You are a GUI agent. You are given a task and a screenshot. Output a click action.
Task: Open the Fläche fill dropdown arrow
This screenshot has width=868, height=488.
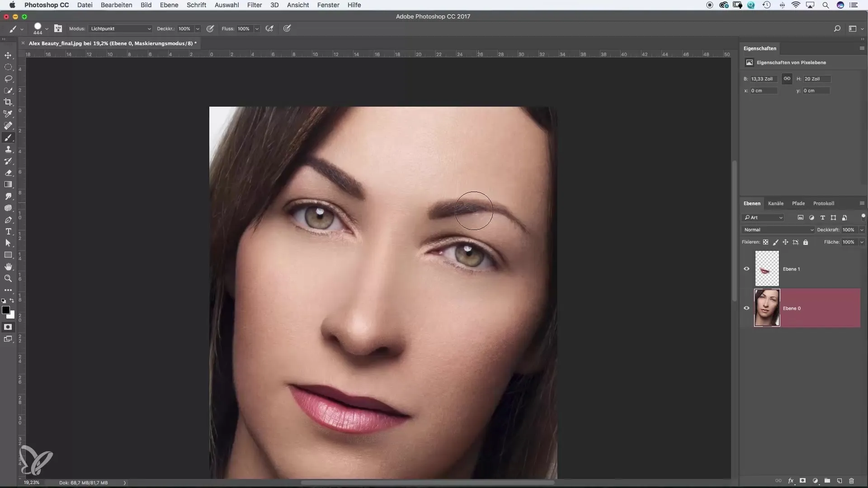tap(862, 242)
